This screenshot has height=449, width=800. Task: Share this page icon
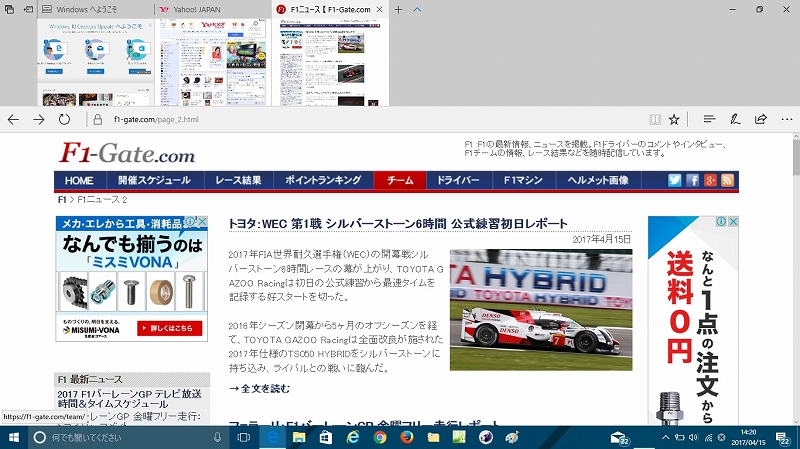point(761,119)
